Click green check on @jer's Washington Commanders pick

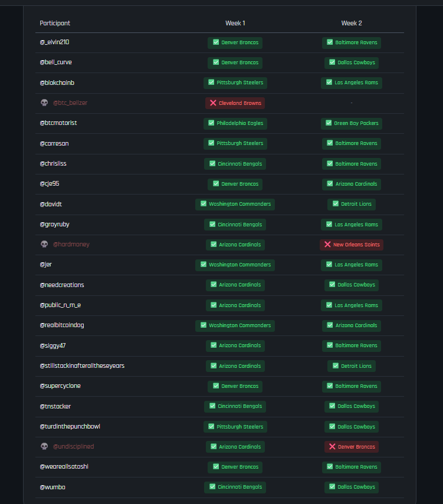pos(204,265)
